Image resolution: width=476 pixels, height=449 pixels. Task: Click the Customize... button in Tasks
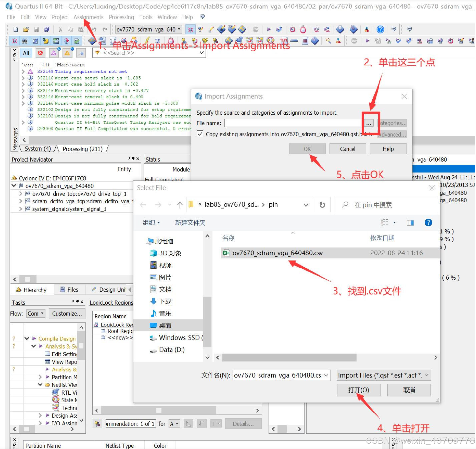point(67,314)
